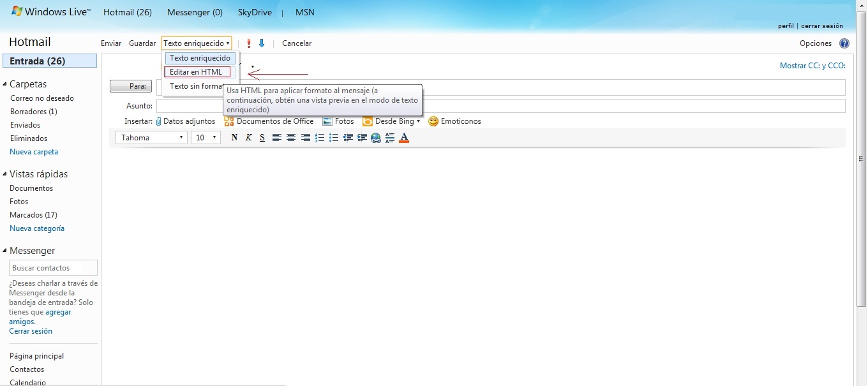Collapse the Carpetas section
This screenshot has width=868, height=386.
click(x=5, y=84)
